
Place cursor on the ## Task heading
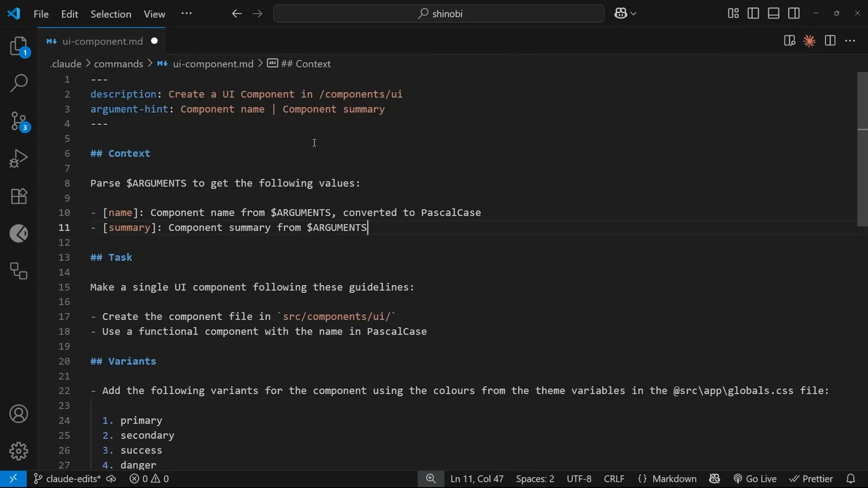(111, 258)
